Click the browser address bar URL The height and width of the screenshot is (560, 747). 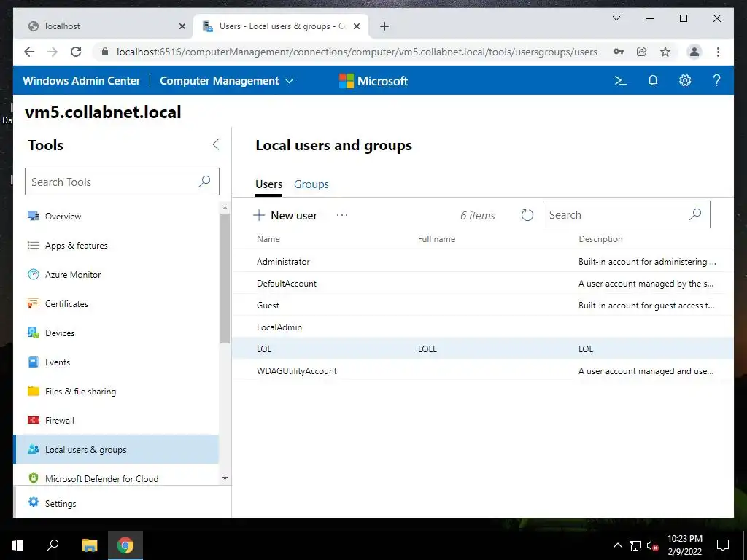(x=356, y=52)
